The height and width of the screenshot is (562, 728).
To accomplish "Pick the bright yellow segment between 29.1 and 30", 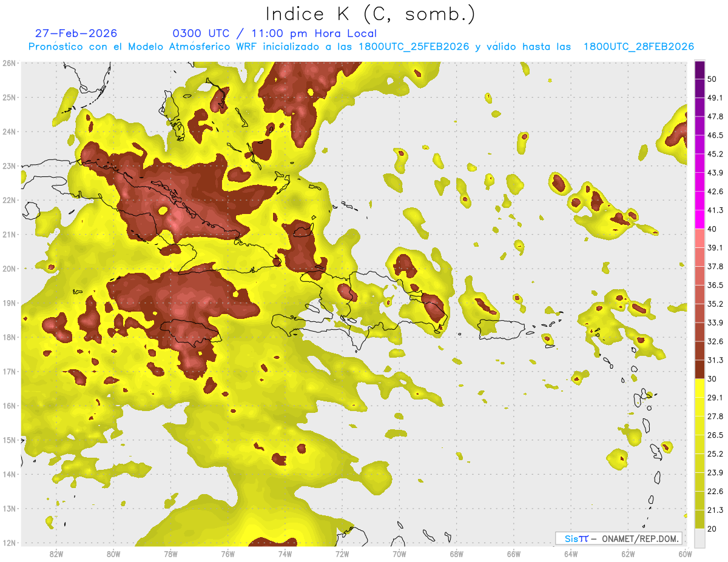I will point(699,388).
